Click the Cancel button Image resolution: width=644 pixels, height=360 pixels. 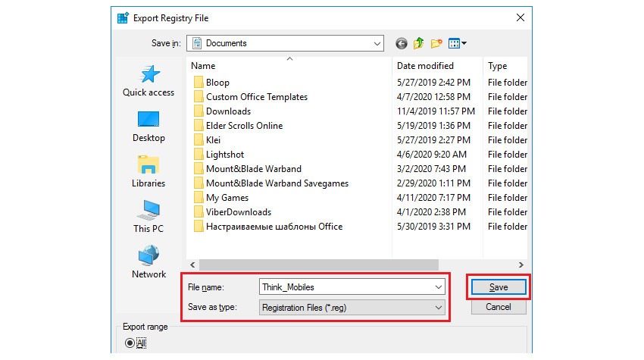pos(499,307)
